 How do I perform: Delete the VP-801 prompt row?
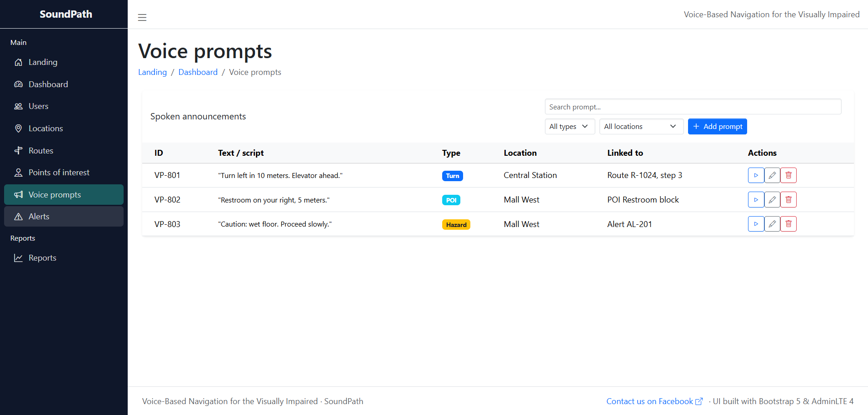tap(788, 175)
